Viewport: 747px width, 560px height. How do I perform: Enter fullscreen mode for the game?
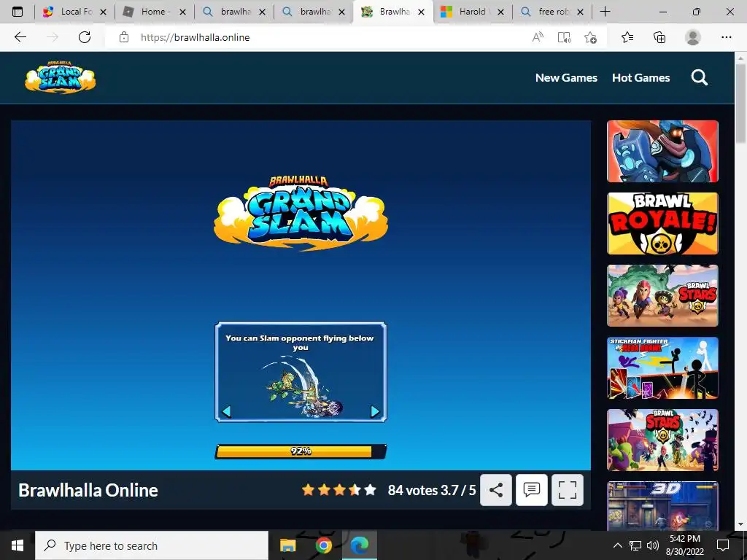click(568, 490)
